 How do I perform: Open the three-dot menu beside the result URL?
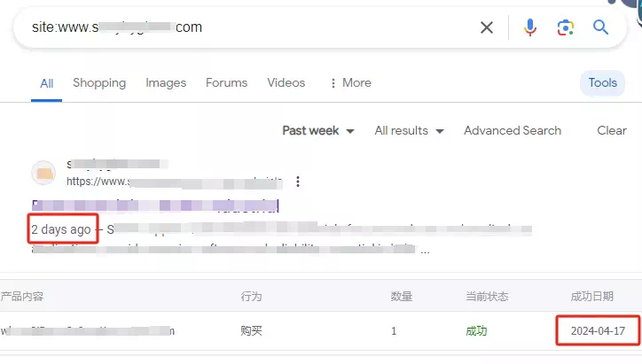[298, 182]
